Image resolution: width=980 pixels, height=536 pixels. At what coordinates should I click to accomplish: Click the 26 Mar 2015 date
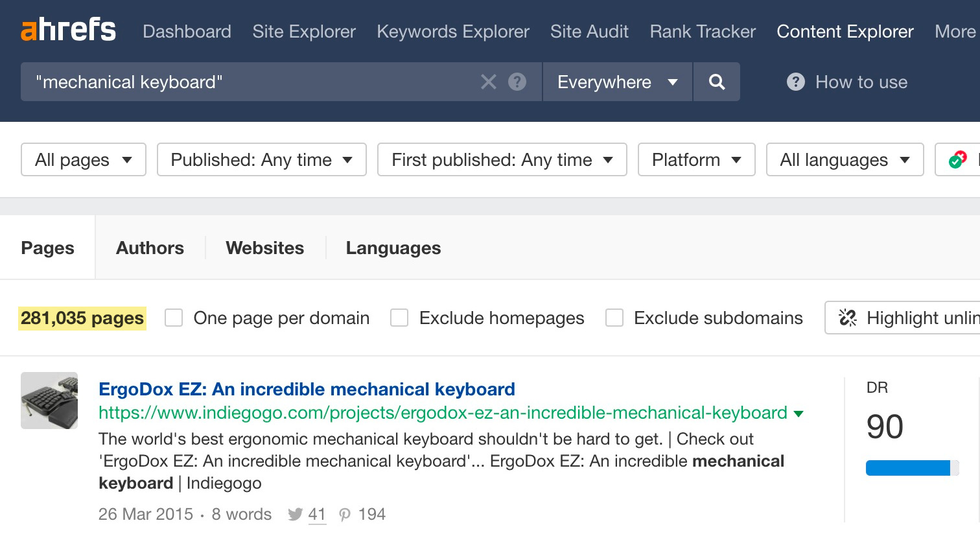pos(146,515)
